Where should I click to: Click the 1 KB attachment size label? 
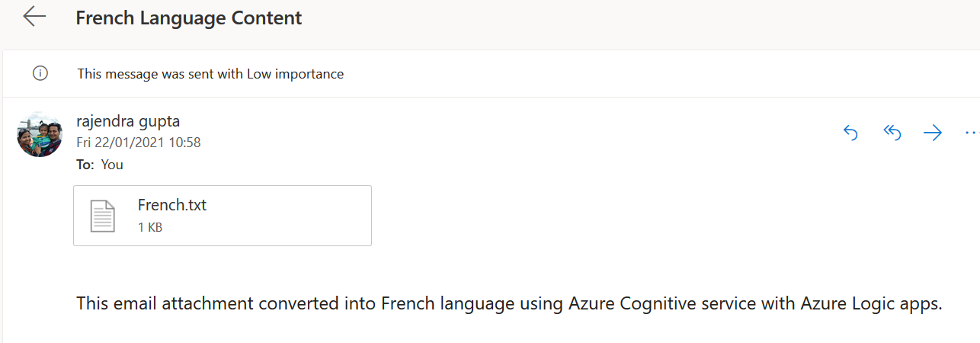coord(150,227)
